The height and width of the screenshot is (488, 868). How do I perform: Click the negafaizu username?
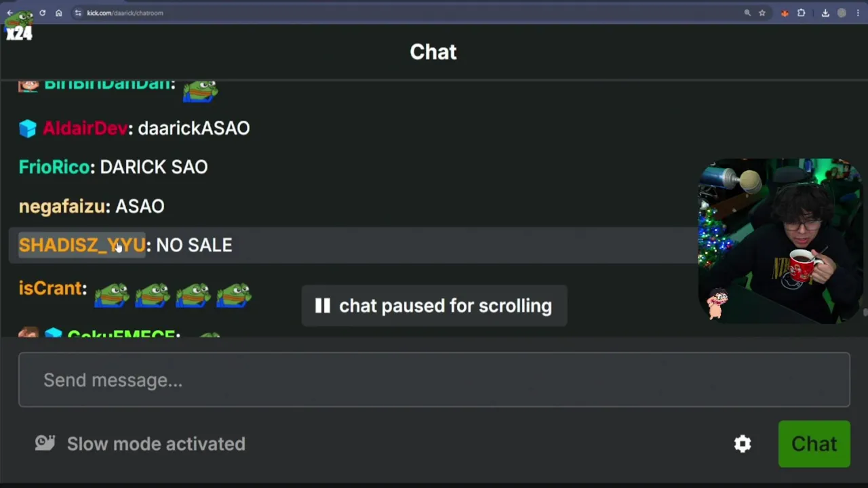pos(62,206)
